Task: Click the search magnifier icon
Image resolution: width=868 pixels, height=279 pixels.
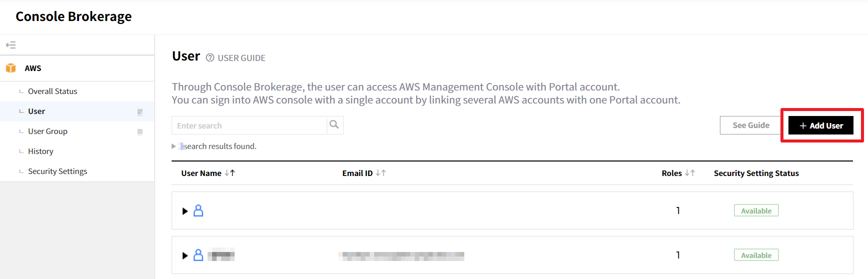Action: click(x=334, y=125)
